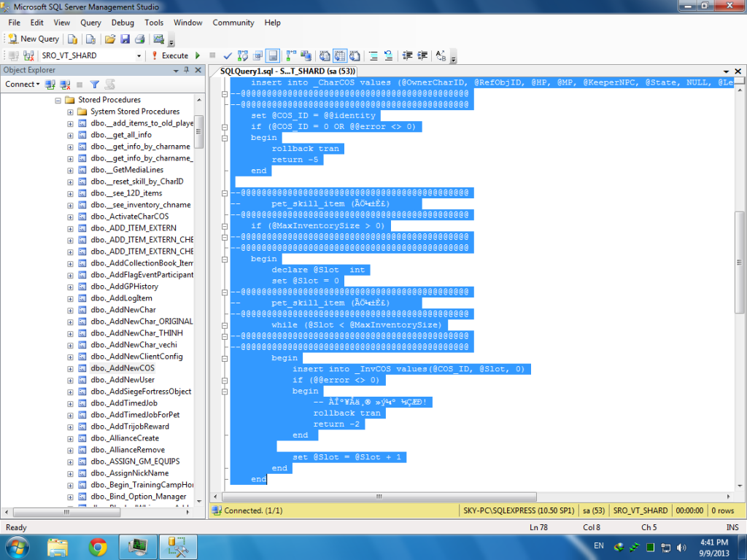Click Comment Out Selected Lines icon
This screenshot has height=560, width=747.
pyautogui.click(x=374, y=55)
